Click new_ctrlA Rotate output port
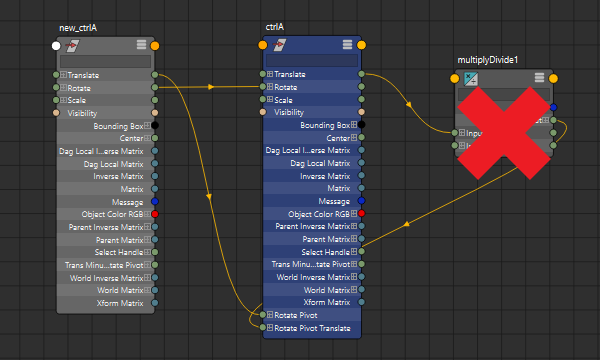This screenshot has height=360, width=600. [155, 88]
